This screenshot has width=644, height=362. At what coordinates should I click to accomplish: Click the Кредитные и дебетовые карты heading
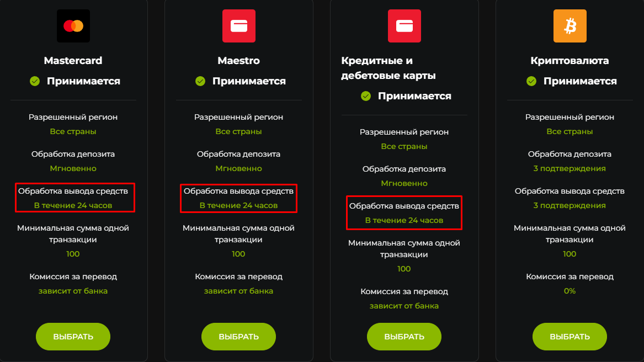coord(388,68)
